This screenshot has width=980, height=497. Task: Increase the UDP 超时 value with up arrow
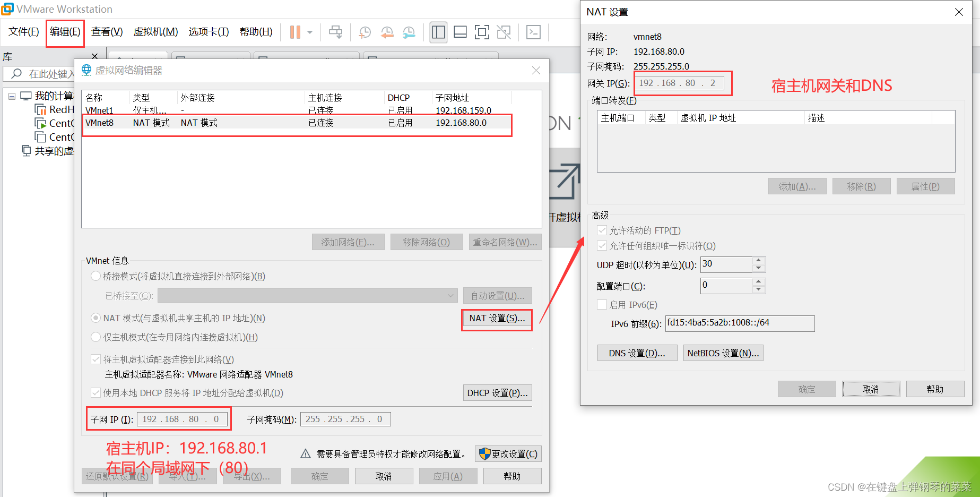tap(759, 260)
